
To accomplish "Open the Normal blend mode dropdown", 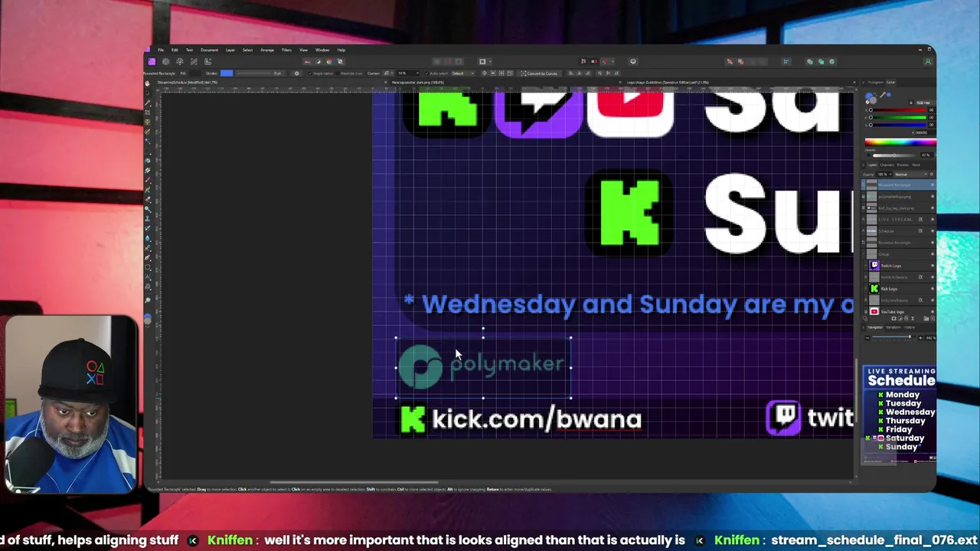I will click(910, 174).
